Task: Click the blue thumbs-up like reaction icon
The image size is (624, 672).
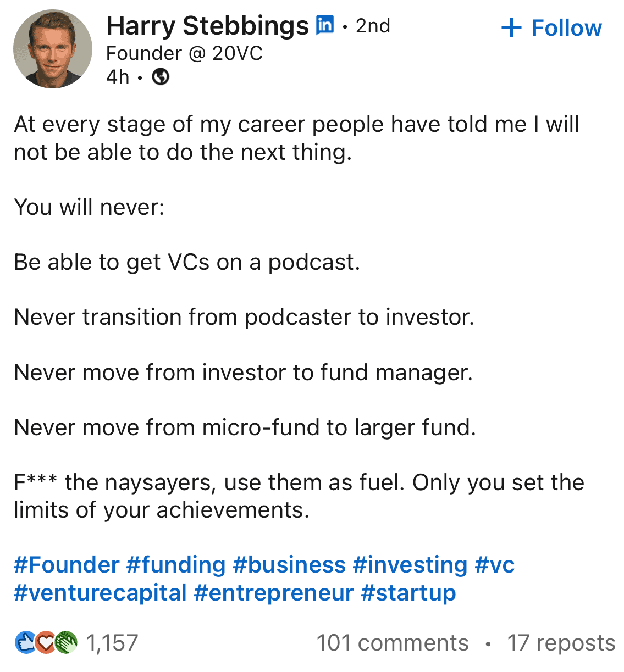Action: (25, 642)
